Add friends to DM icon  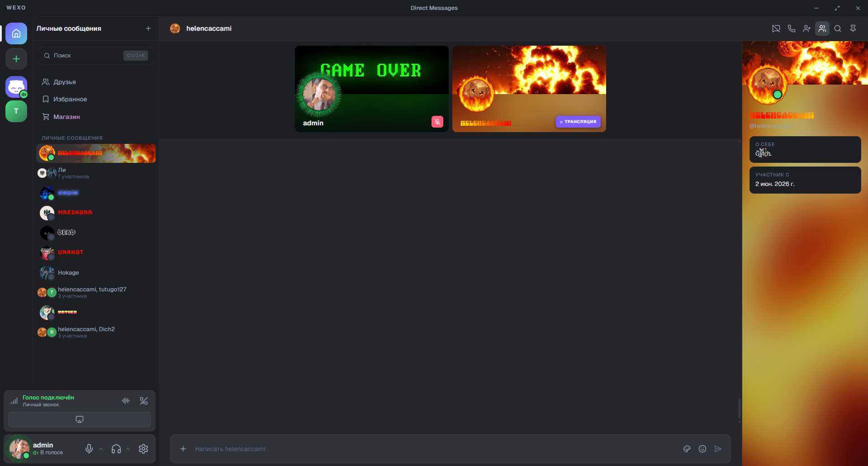(x=806, y=29)
